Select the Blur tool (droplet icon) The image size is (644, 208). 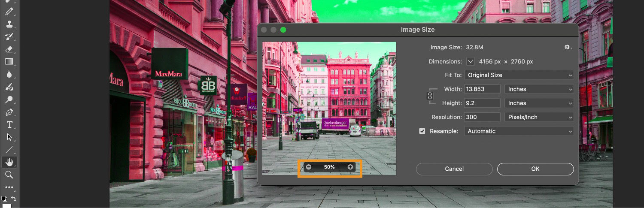coord(9,75)
